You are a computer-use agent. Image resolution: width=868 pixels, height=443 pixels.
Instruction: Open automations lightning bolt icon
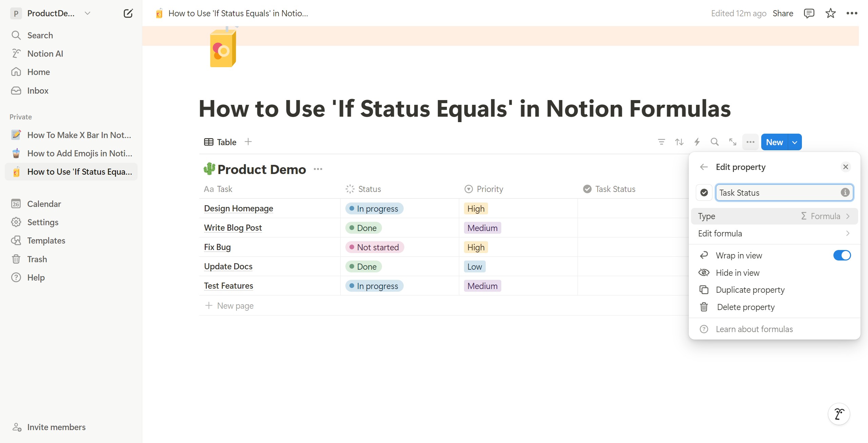(697, 142)
